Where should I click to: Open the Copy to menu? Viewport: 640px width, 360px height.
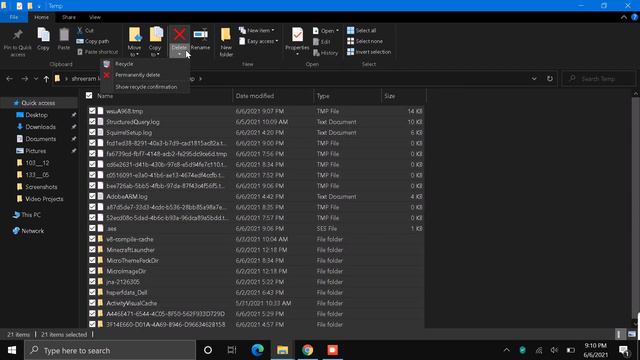[155, 42]
